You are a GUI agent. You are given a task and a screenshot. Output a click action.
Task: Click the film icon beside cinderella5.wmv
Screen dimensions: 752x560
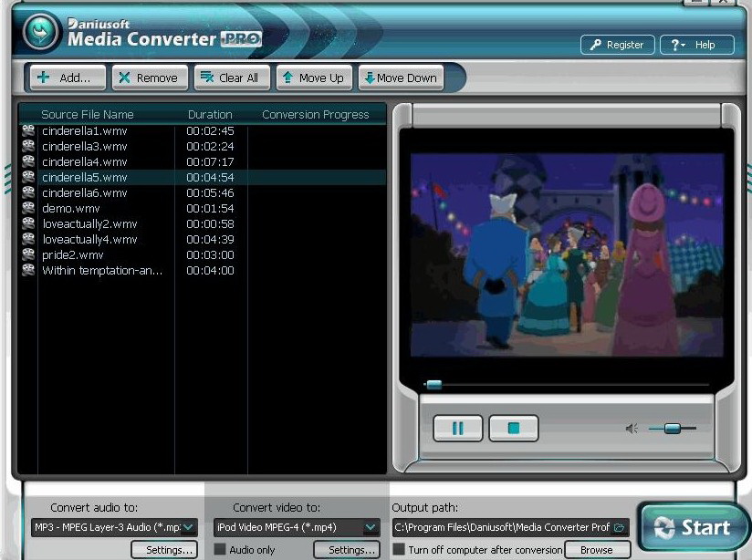click(28, 177)
